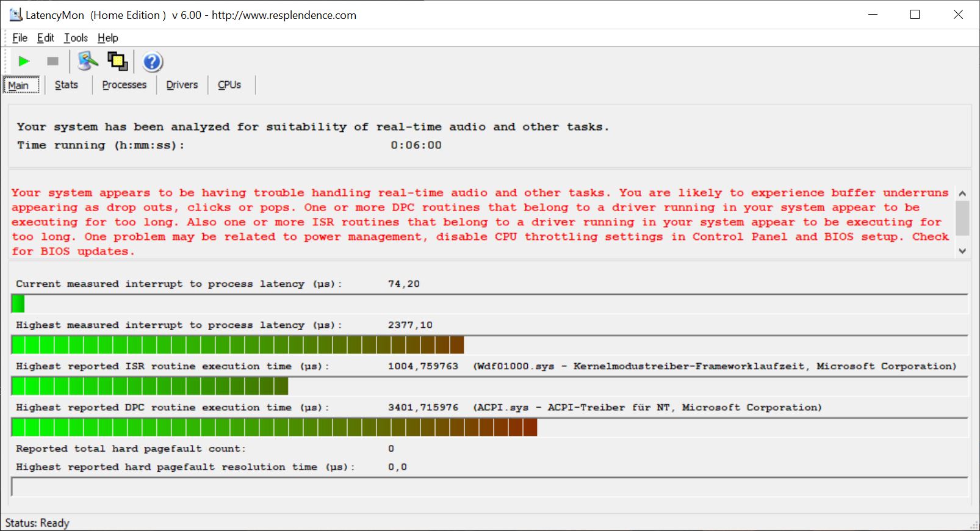
Task: Open the Tools menu
Action: [x=76, y=38]
